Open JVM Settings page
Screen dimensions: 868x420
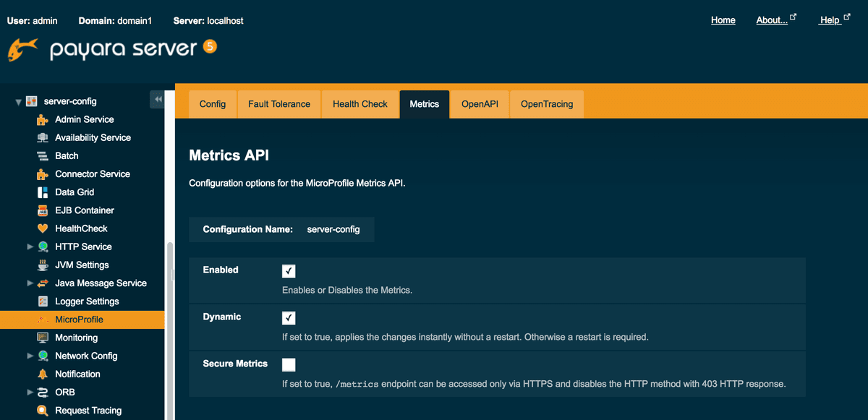tap(82, 265)
